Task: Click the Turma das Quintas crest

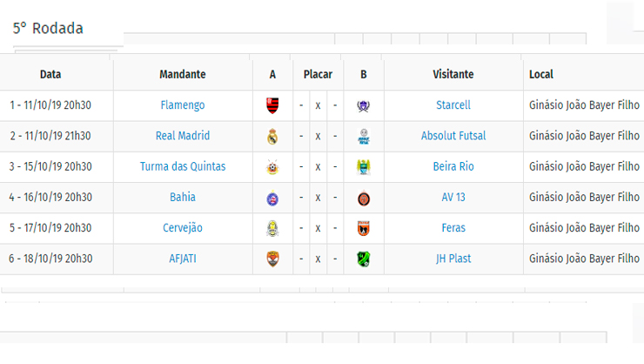Action: (x=272, y=167)
